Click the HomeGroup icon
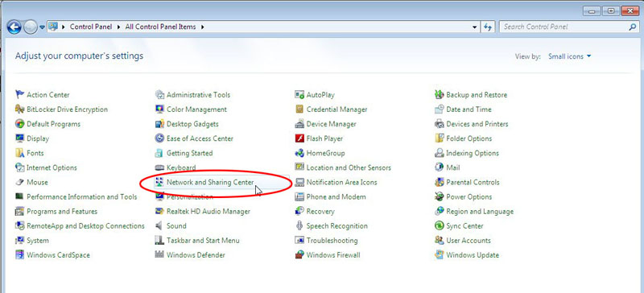Viewport: 644px width, 293px height. tap(299, 153)
